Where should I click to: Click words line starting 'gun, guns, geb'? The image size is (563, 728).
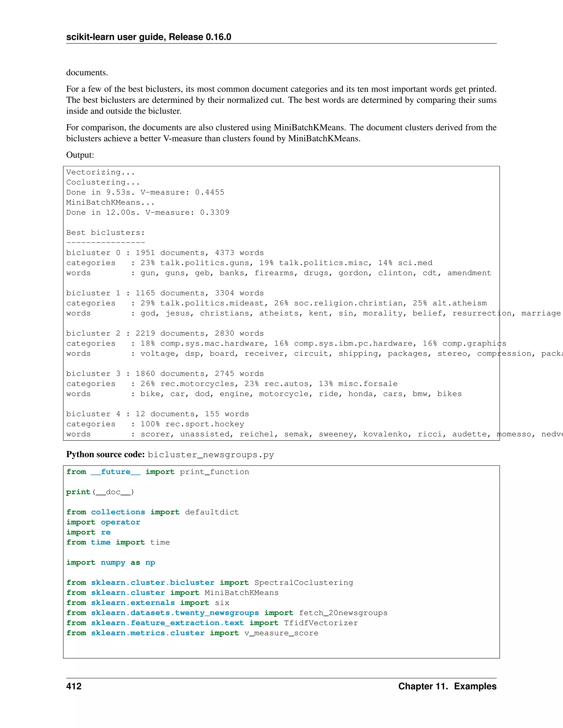click(x=278, y=273)
